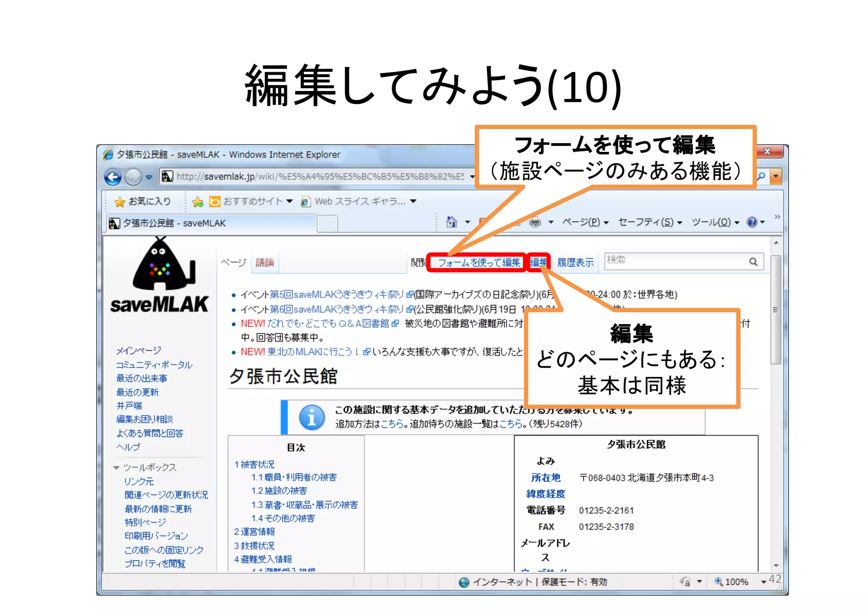
Task: Click the saveMLAK logo
Action: click(x=159, y=276)
